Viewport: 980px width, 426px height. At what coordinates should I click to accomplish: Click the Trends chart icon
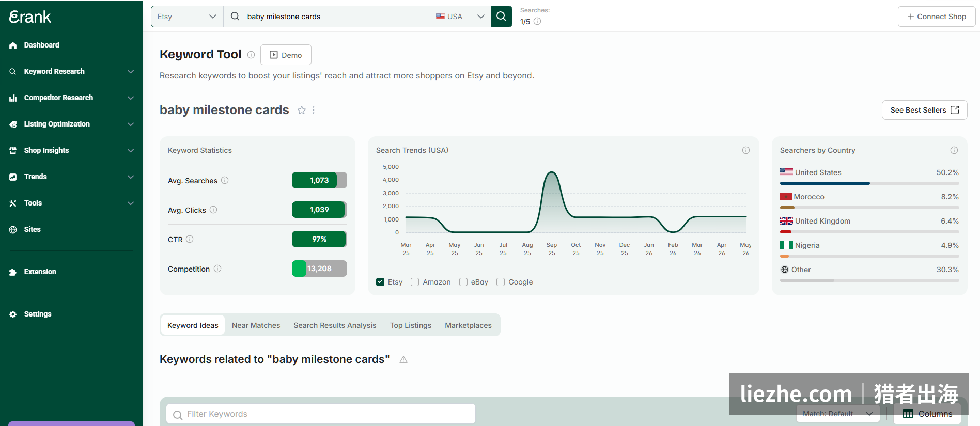(13, 177)
